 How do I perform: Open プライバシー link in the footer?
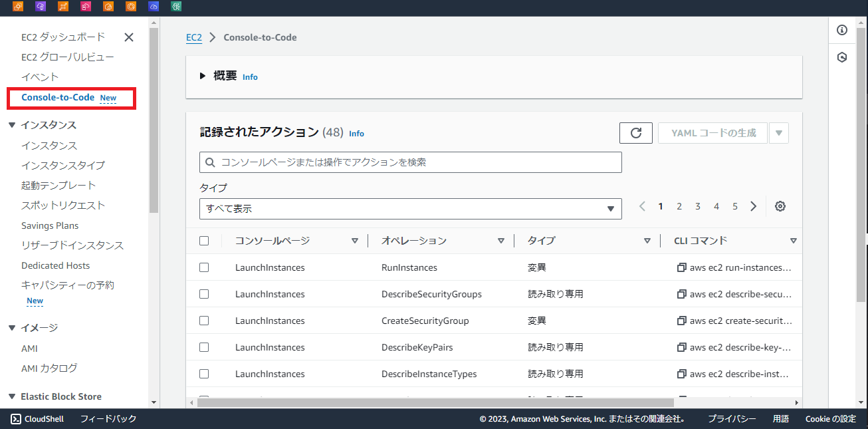732,419
